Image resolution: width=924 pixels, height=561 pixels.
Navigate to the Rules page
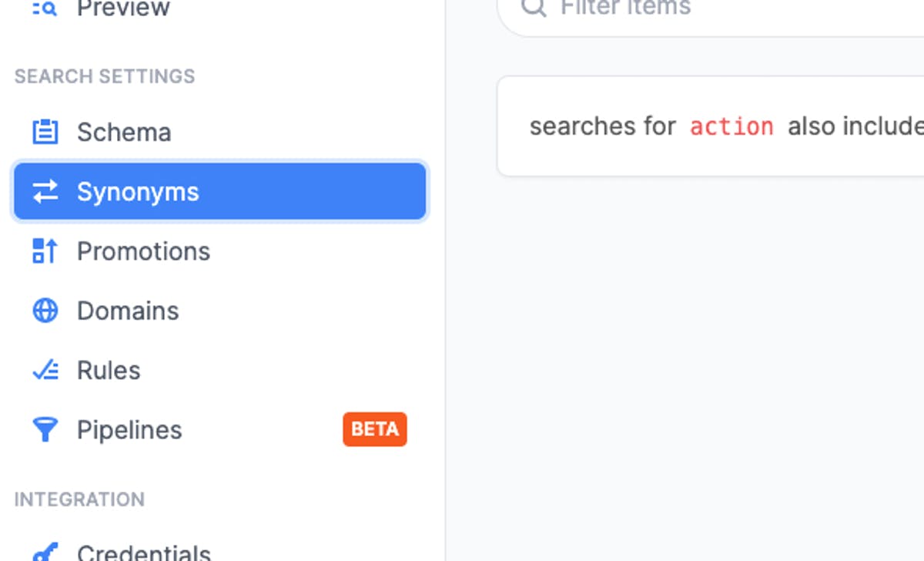pyautogui.click(x=219, y=370)
